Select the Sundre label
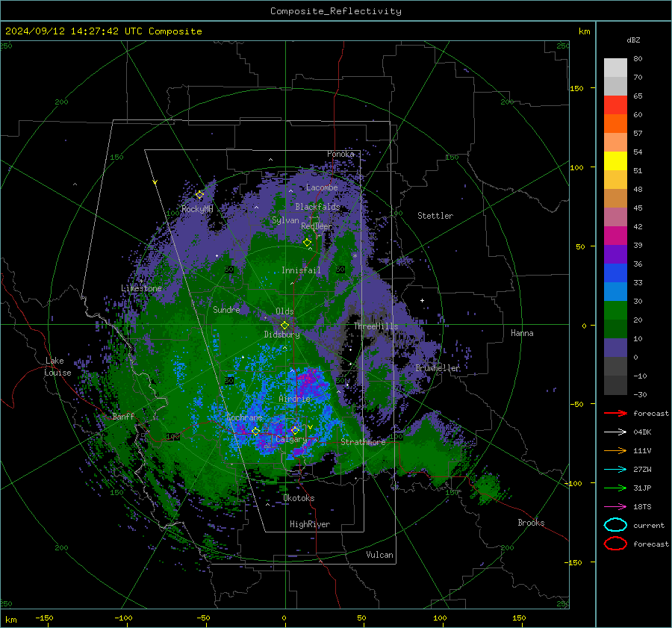 pyautogui.click(x=226, y=309)
